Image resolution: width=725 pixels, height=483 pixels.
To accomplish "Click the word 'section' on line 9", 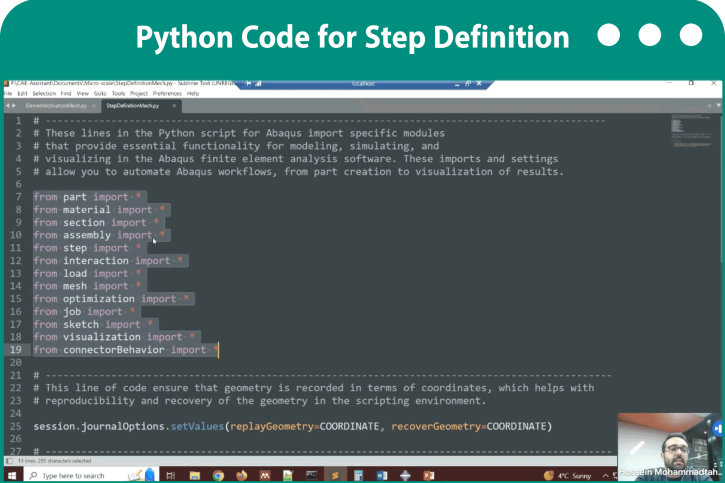I will coord(84,222).
